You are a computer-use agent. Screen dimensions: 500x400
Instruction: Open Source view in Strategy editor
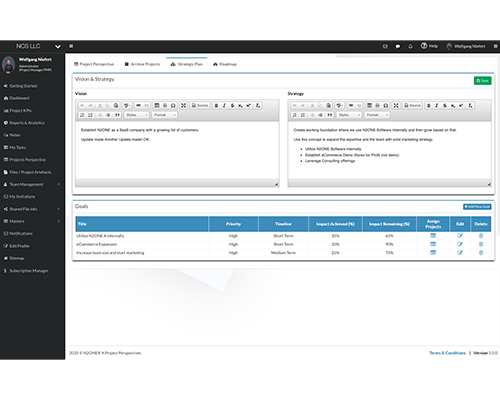tap(412, 106)
